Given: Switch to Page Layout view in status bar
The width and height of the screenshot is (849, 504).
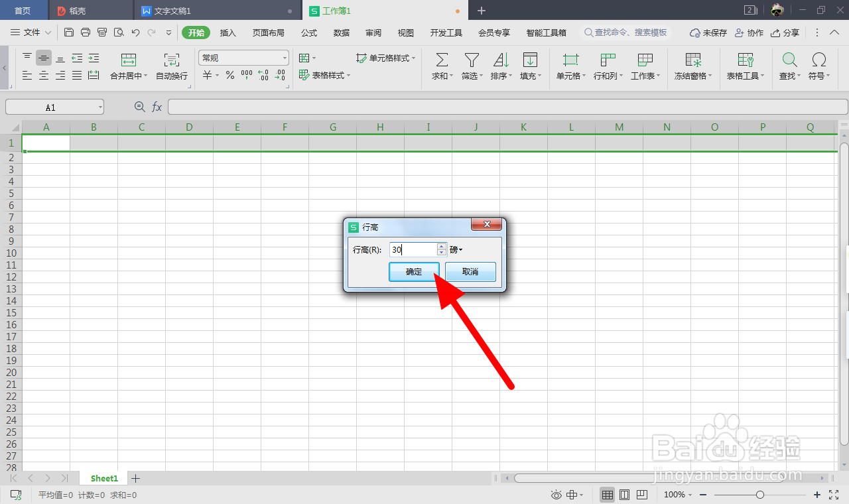Looking at the screenshot, I should [624, 495].
